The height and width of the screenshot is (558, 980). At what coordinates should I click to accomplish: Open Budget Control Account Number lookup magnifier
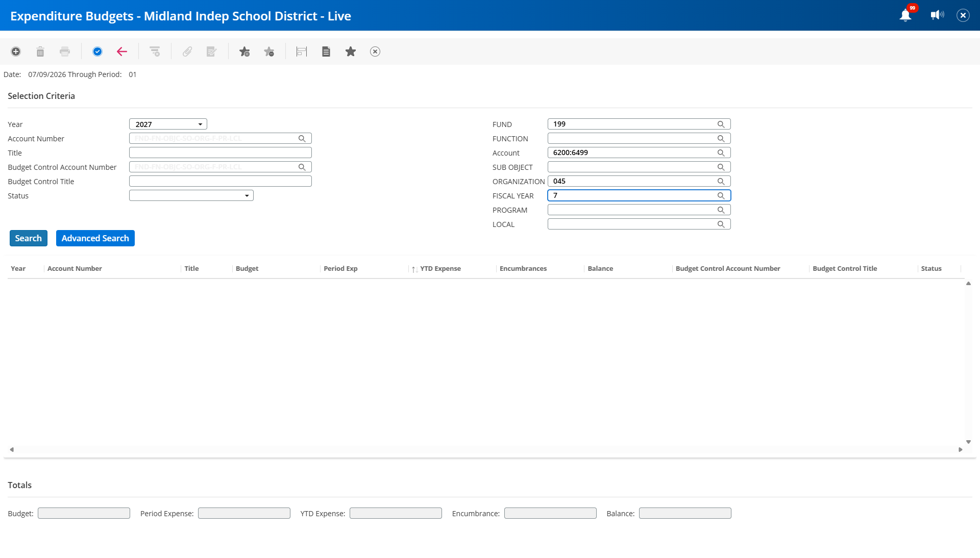pyautogui.click(x=302, y=167)
